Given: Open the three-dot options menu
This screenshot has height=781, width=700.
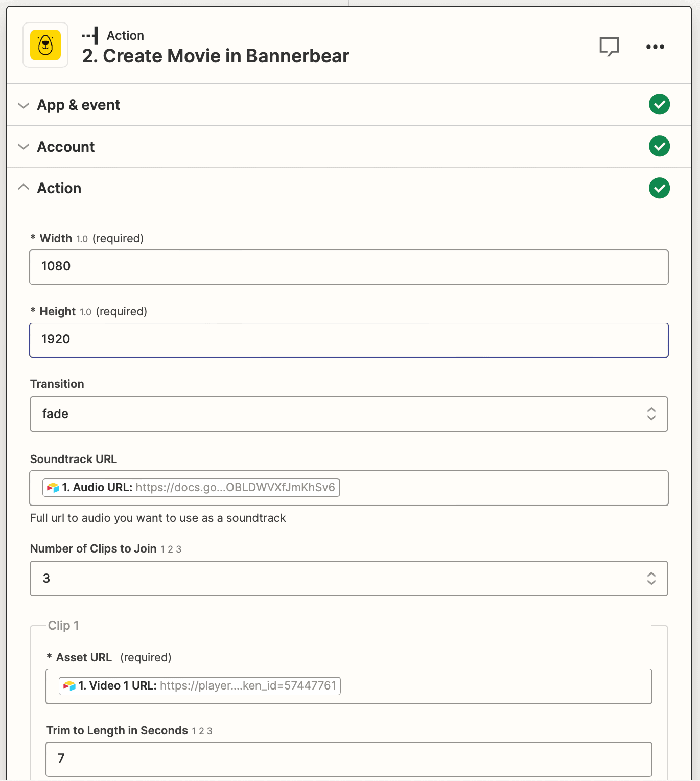Looking at the screenshot, I should pos(655,47).
